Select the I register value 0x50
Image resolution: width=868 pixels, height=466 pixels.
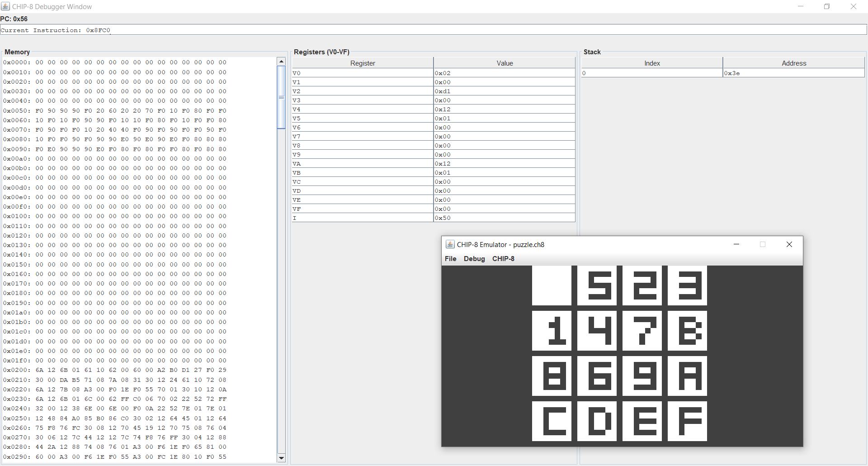(x=505, y=218)
